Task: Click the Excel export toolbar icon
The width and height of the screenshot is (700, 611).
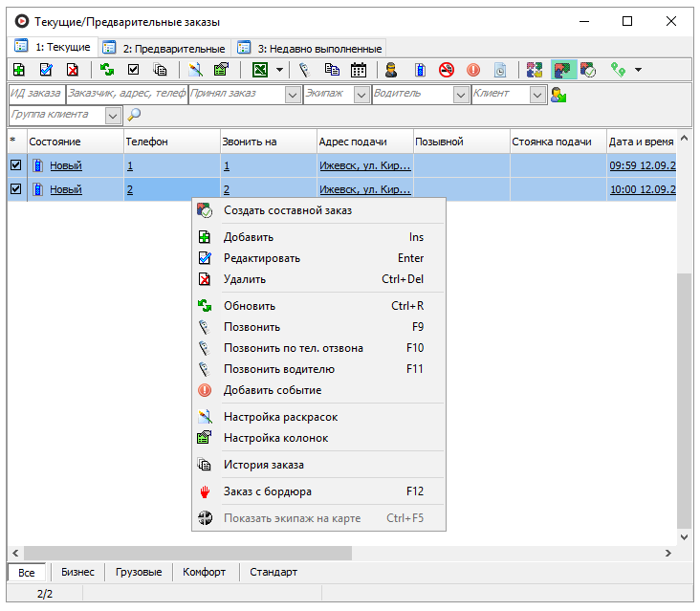Action: click(259, 70)
